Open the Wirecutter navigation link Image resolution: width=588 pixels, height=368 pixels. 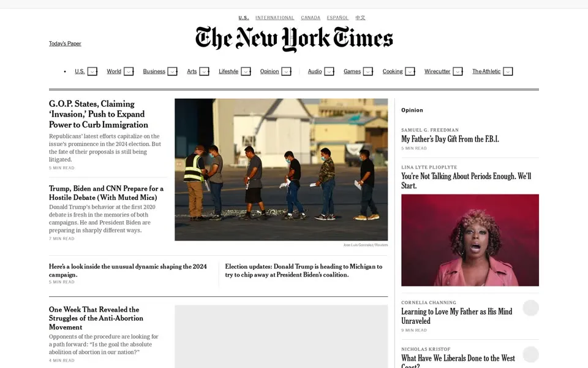pyautogui.click(x=437, y=71)
